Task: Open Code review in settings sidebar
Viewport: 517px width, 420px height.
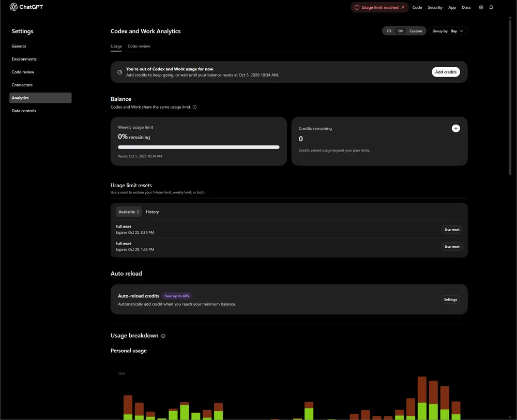Action: coord(40,72)
